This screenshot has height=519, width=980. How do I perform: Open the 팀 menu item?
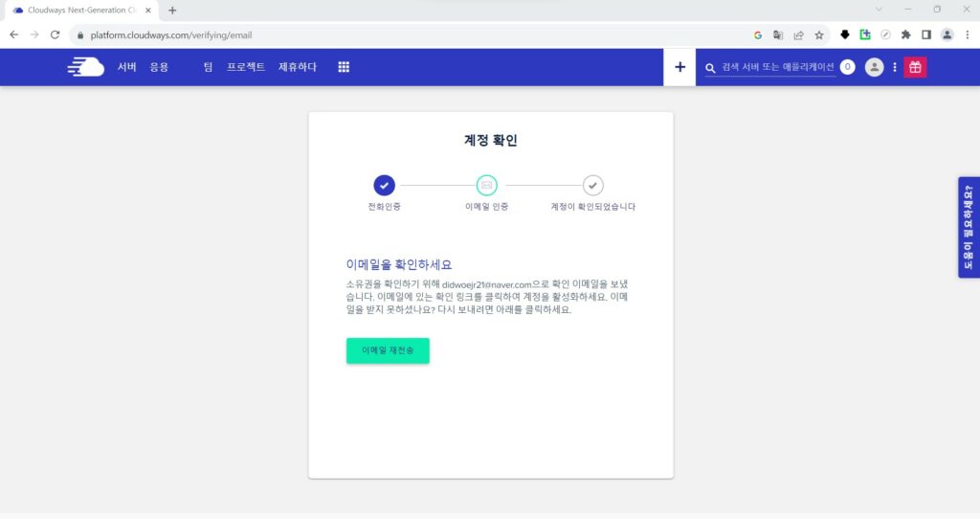208,67
